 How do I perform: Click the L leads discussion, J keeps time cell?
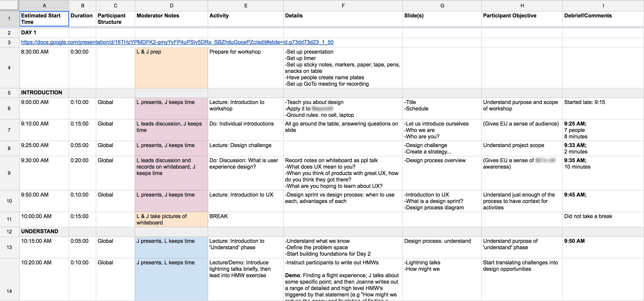171,130
